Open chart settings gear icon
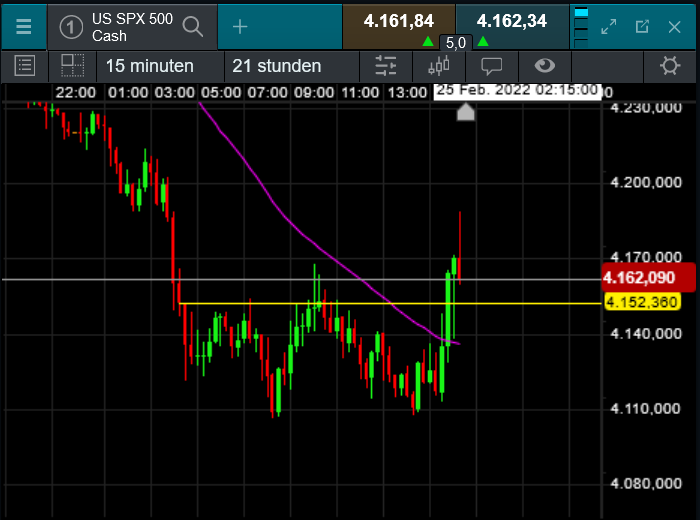Image resolution: width=700 pixels, height=520 pixels. (670, 66)
